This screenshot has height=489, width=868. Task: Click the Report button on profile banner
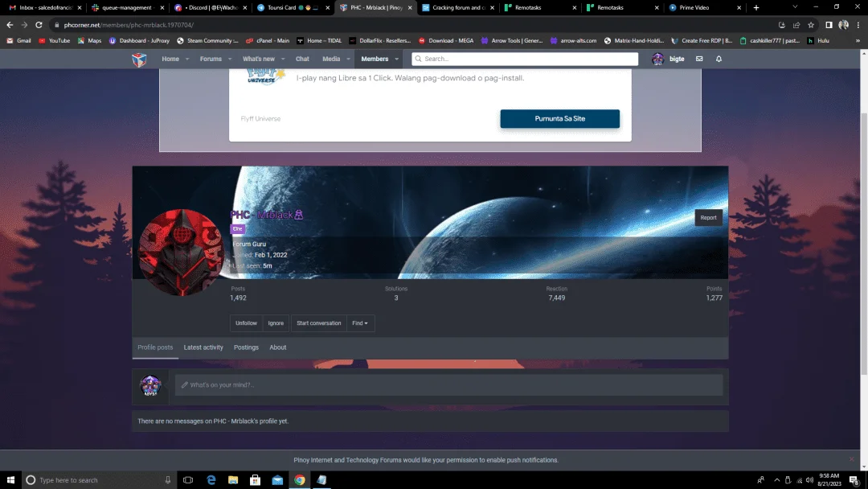tap(708, 218)
